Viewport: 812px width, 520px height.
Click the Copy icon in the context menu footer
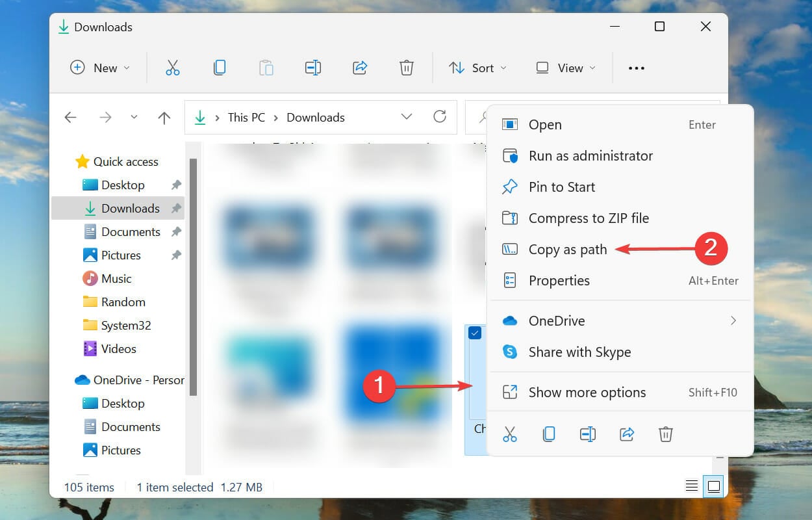(549, 434)
